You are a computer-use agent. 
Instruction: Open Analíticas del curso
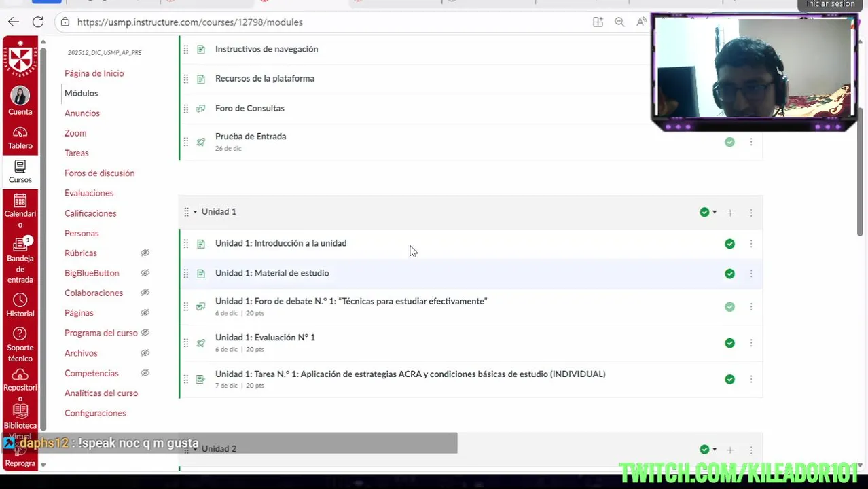pyautogui.click(x=101, y=393)
